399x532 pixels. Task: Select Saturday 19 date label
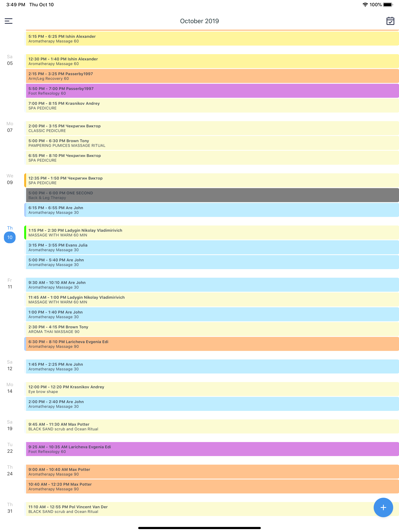10,425
